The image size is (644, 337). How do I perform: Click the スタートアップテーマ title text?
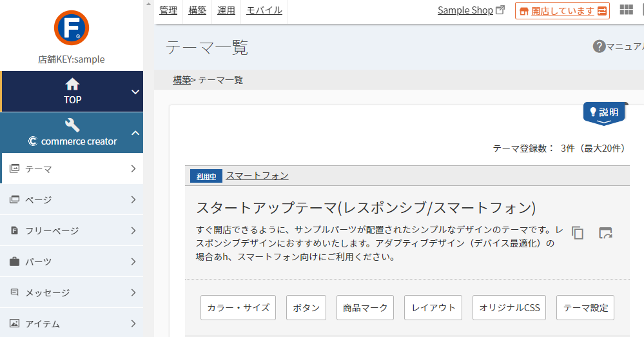pos(366,207)
